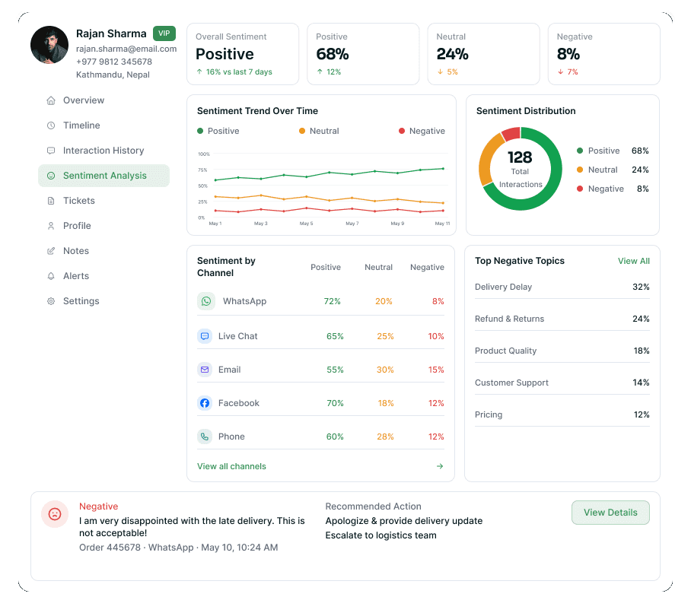Click the Email envelope icon
691x616 pixels.
[x=205, y=370]
